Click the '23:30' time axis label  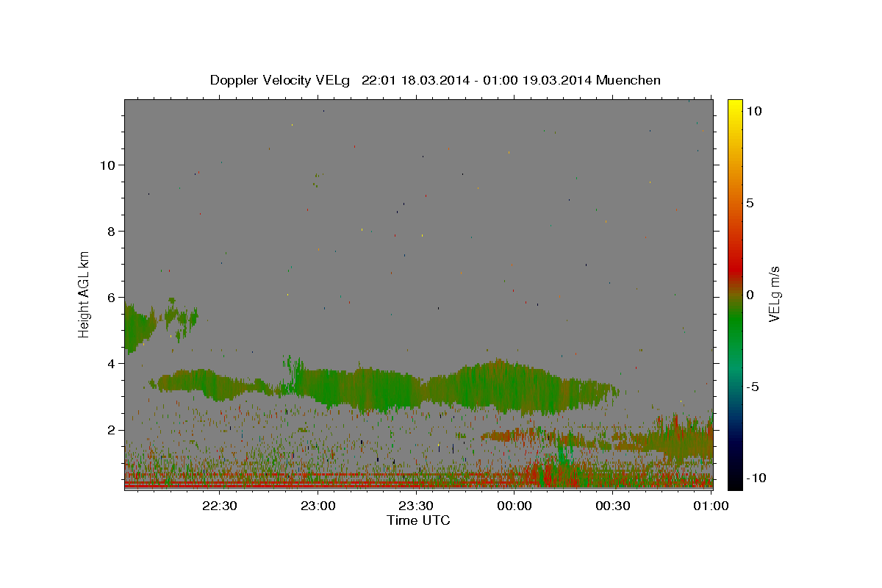pyautogui.click(x=416, y=506)
